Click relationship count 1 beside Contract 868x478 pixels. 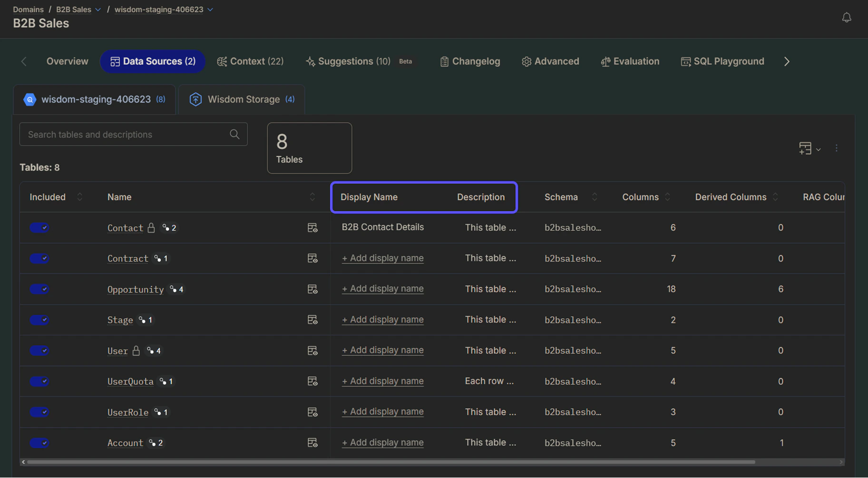(x=161, y=258)
